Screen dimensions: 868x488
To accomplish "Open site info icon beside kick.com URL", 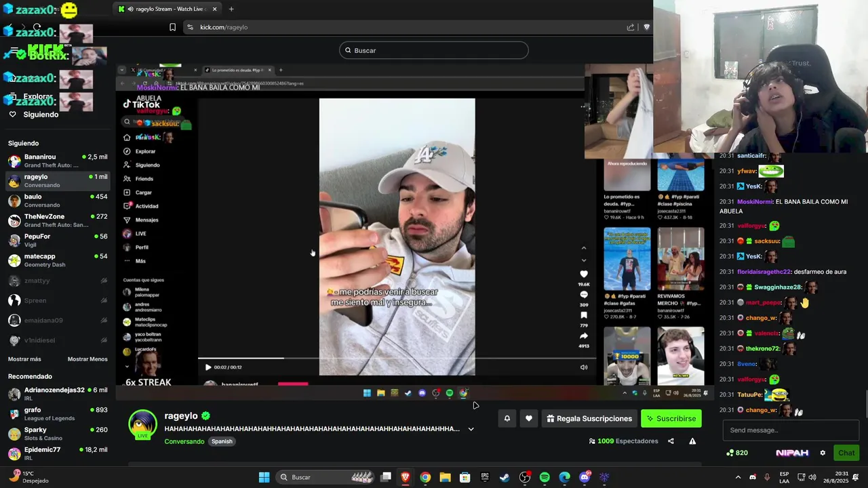I will (190, 27).
